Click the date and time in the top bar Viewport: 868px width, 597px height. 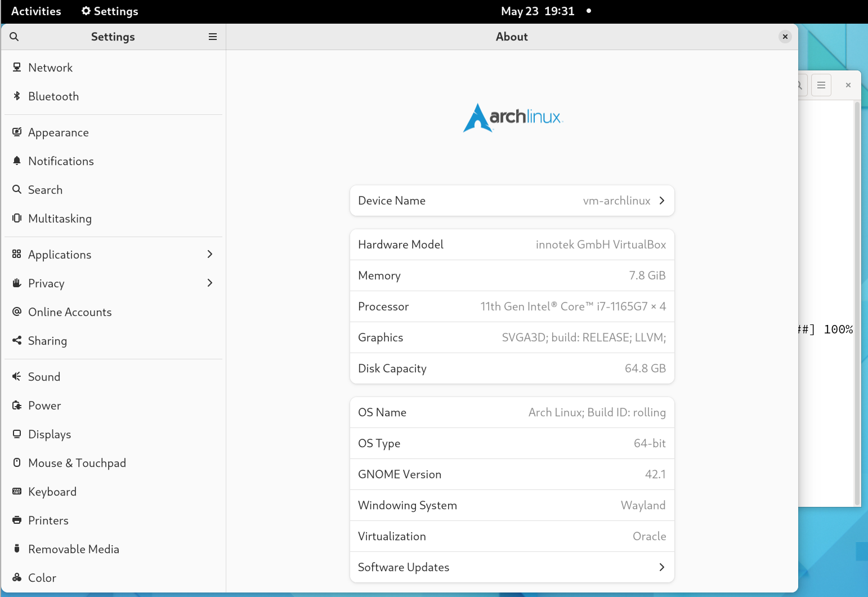[538, 11]
